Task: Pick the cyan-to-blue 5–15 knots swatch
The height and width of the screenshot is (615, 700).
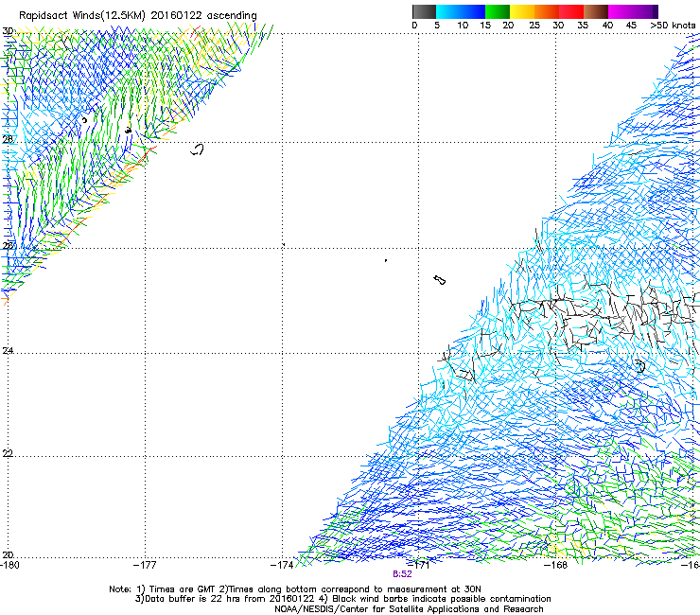Action: click(x=461, y=11)
